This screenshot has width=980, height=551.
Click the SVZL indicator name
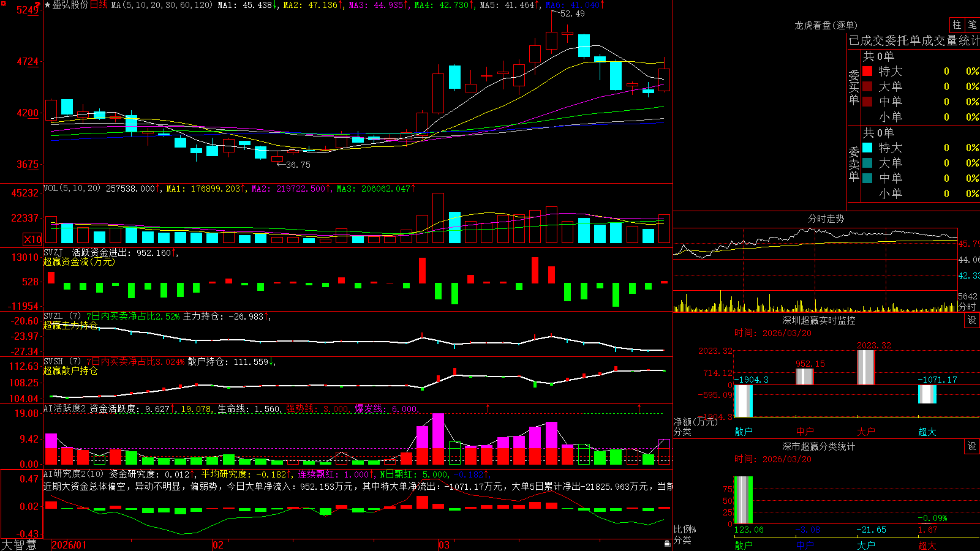pyautogui.click(x=53, y=316)
